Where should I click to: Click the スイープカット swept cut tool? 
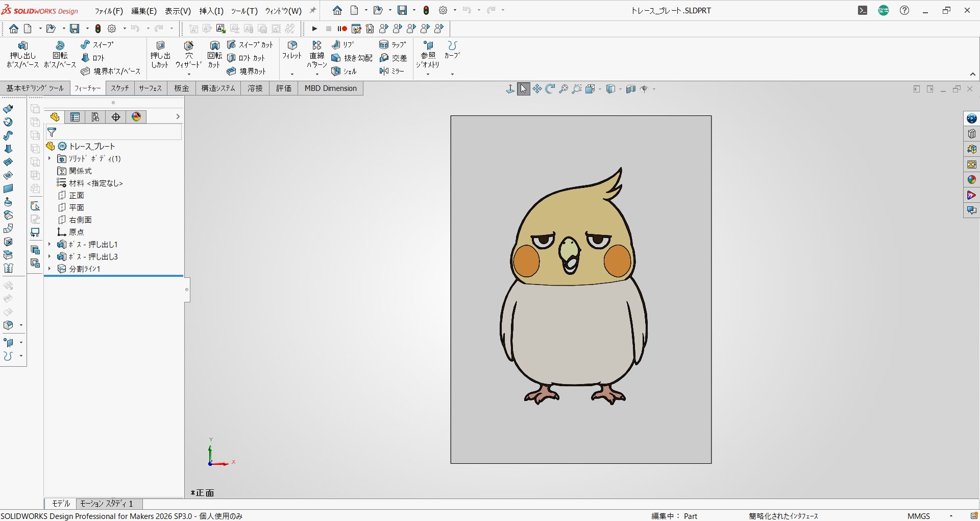[250, 45]
